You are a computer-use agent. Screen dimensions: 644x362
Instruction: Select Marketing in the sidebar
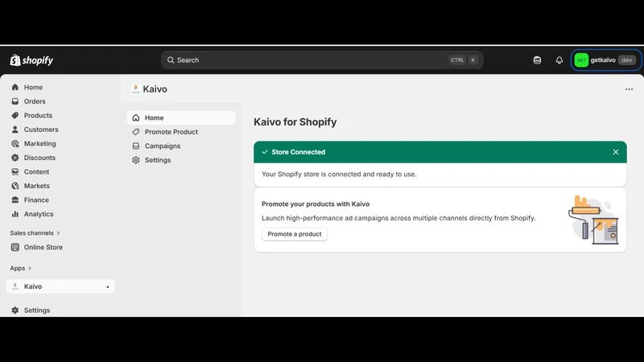39,144
